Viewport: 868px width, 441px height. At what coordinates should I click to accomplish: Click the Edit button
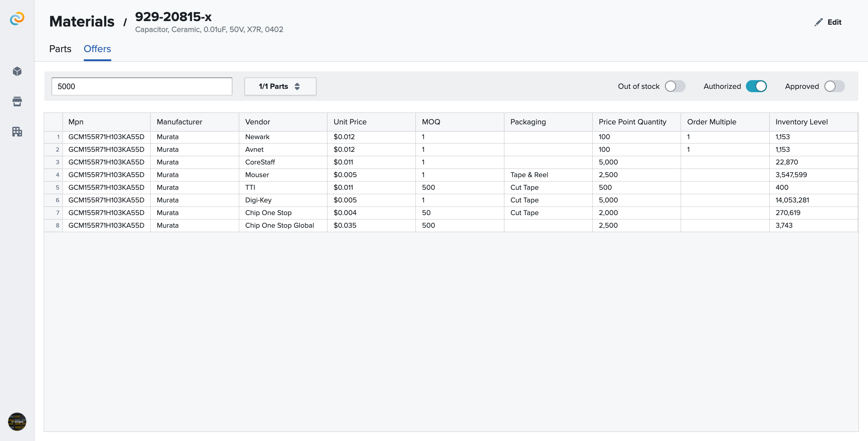click(834, 22)
